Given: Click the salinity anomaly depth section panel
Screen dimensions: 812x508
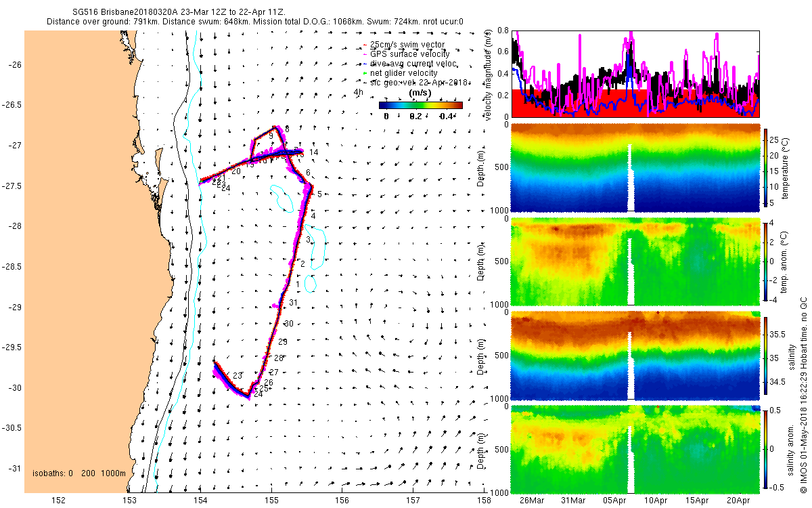Looking at the screenshot, I should coord(635,448).
